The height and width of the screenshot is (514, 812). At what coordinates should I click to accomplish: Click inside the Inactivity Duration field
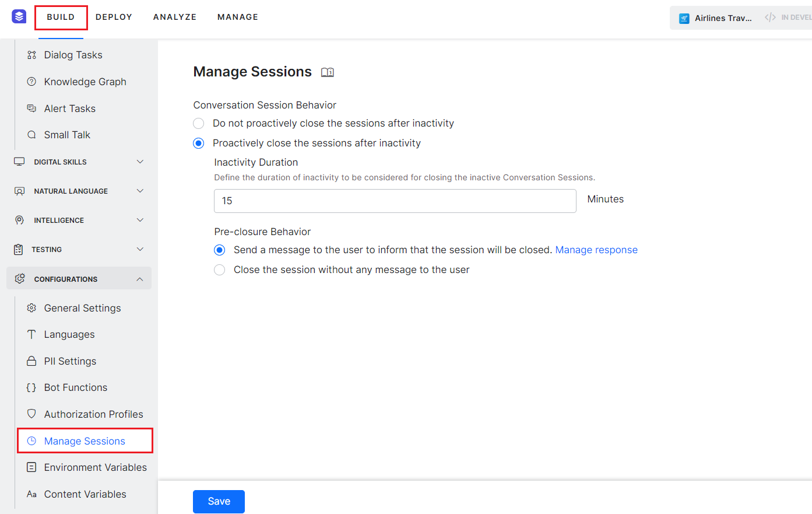[x=395, y=201]
